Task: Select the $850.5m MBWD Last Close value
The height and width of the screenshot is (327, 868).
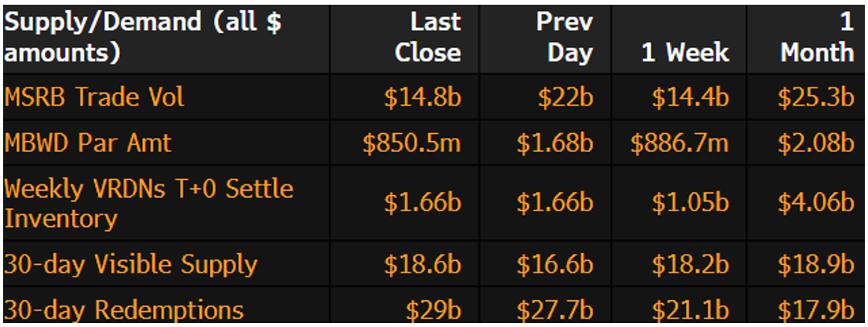Action: click(x=412, y=143)
